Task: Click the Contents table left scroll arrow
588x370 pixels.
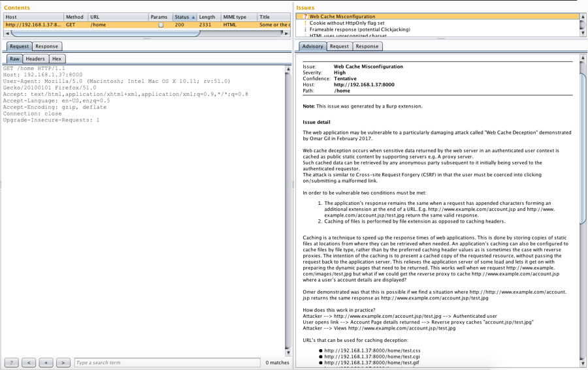Action: [7, 33]
